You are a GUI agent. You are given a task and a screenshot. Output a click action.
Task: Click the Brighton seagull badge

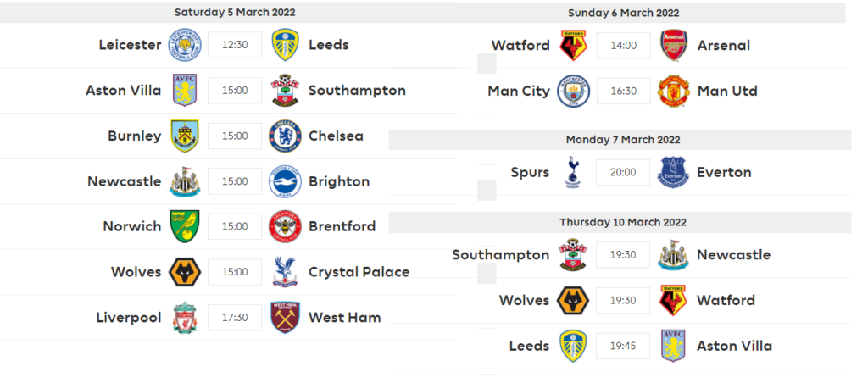[x=285, y=181]
